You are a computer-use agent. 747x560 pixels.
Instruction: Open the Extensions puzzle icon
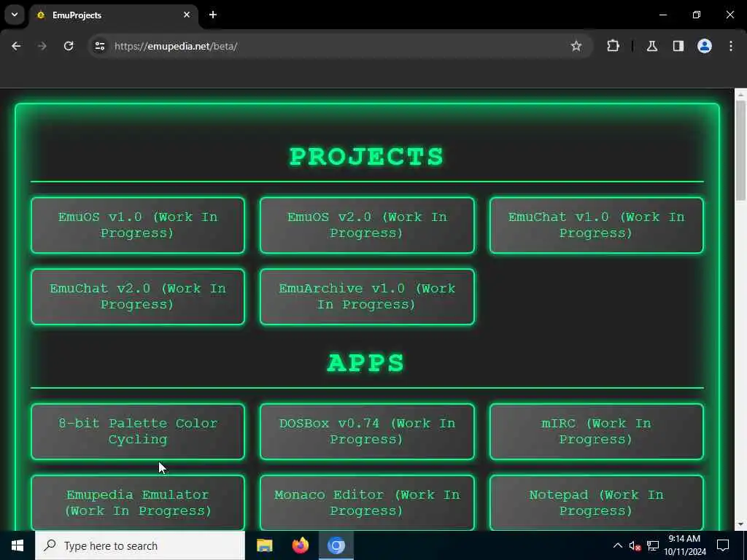(613, 46)
